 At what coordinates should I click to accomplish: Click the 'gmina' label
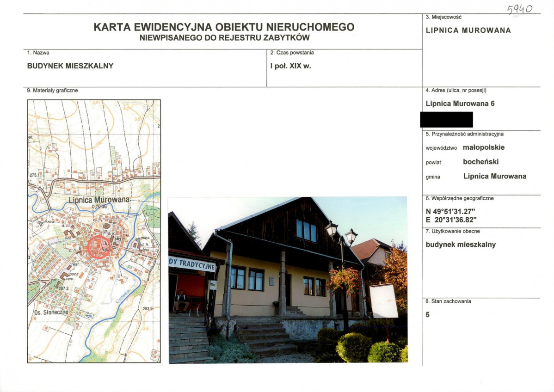pos(433,177)
